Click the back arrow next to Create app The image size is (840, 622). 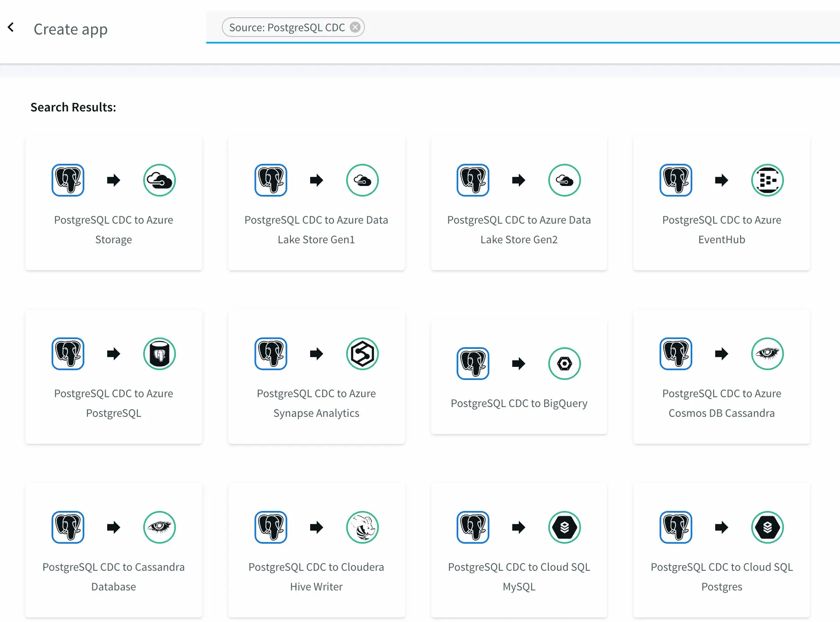11,28
